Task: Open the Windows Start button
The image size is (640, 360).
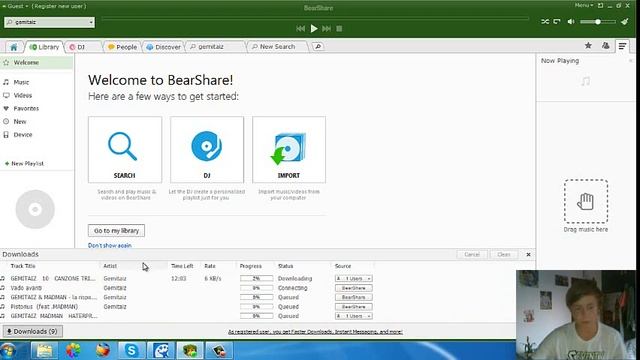Action: [8, 351]
